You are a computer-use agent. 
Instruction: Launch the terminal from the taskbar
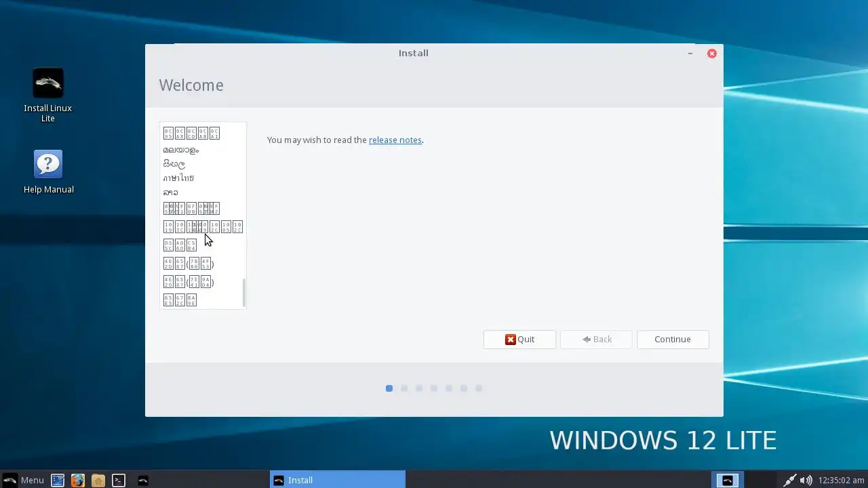(x=119, y=480)
